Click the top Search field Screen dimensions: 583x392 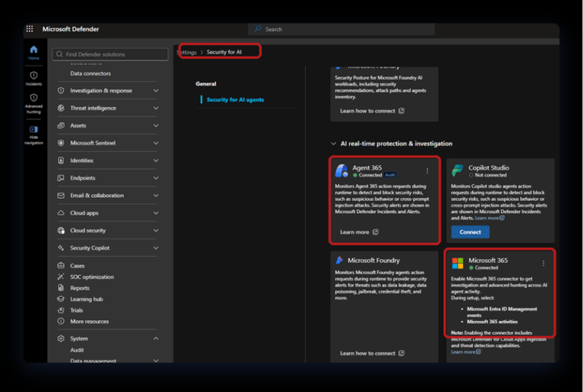click(341, 29)
